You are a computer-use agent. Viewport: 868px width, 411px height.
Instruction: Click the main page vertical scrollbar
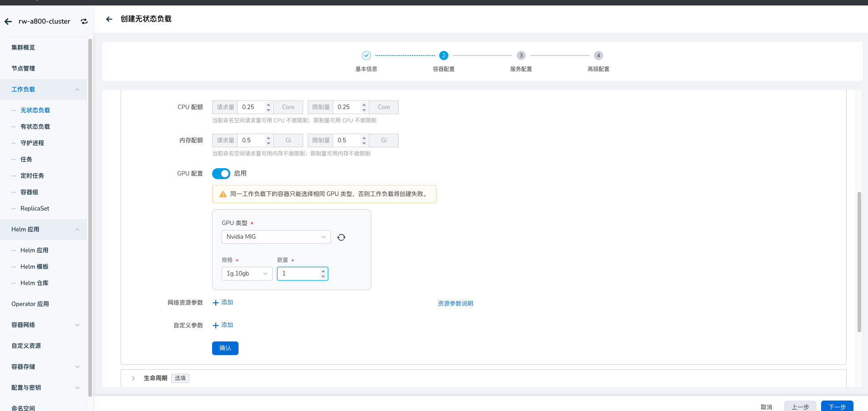(x=859, y=261)
